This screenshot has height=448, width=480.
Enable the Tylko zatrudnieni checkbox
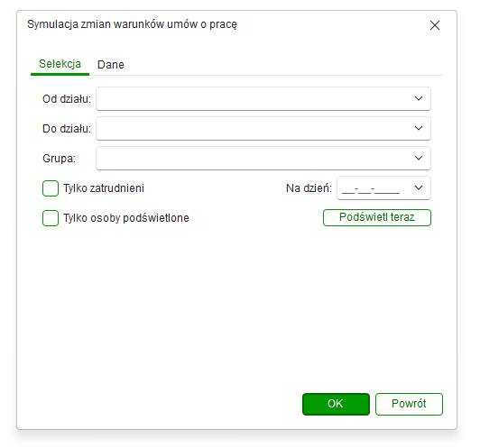[x=51, y=188]
